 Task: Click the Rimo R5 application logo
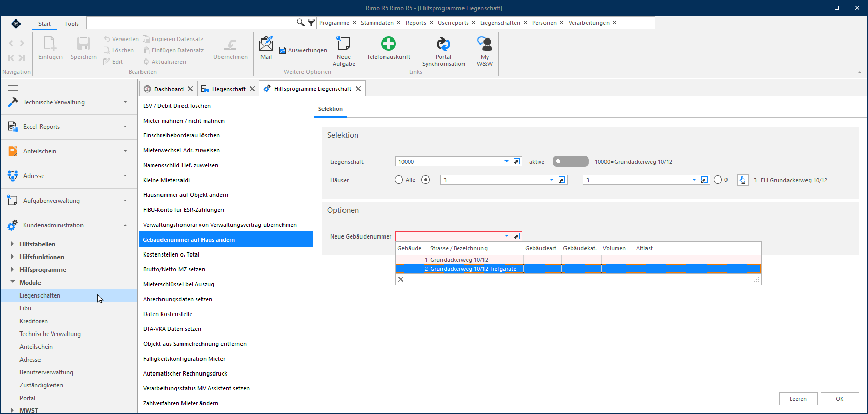[16, 24]
